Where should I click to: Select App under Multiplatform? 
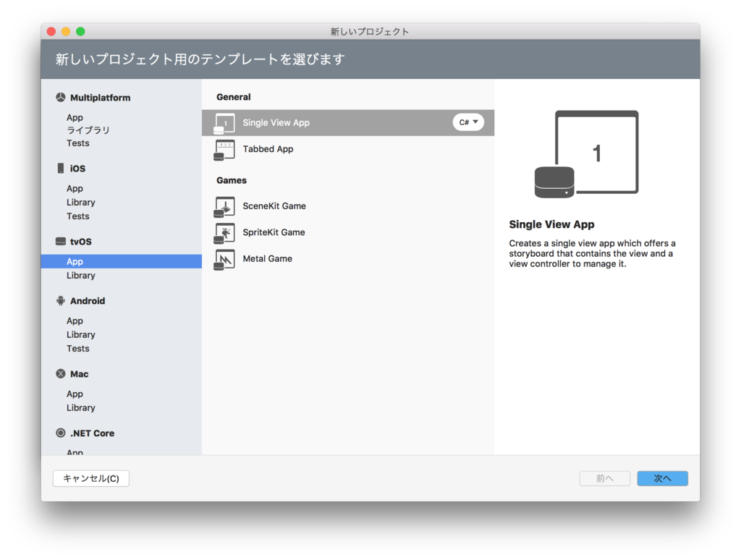coord(75,118)
